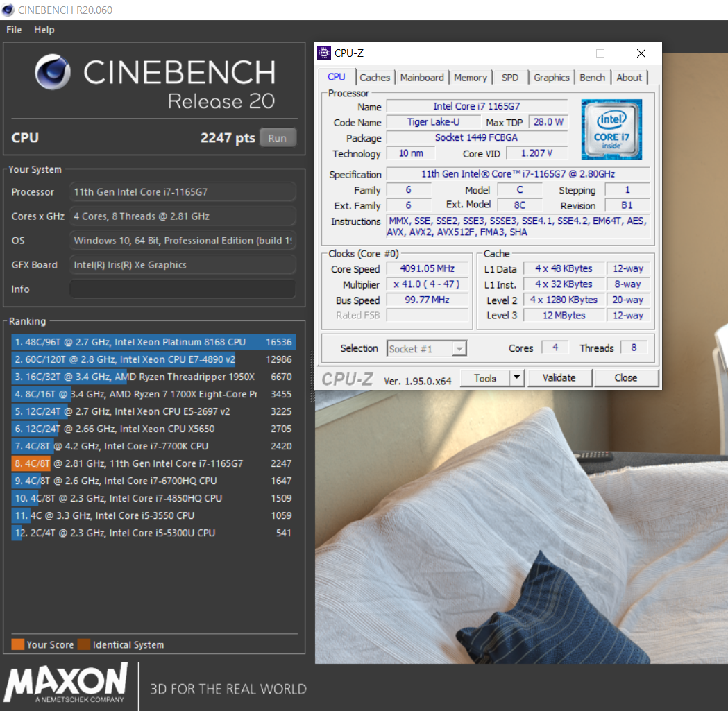
Task: Click the Intel Core i7 logo badge
Action: tap(611, 130)
